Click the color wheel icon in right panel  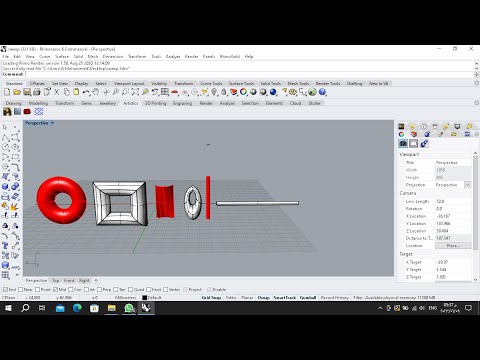point(401,134)
